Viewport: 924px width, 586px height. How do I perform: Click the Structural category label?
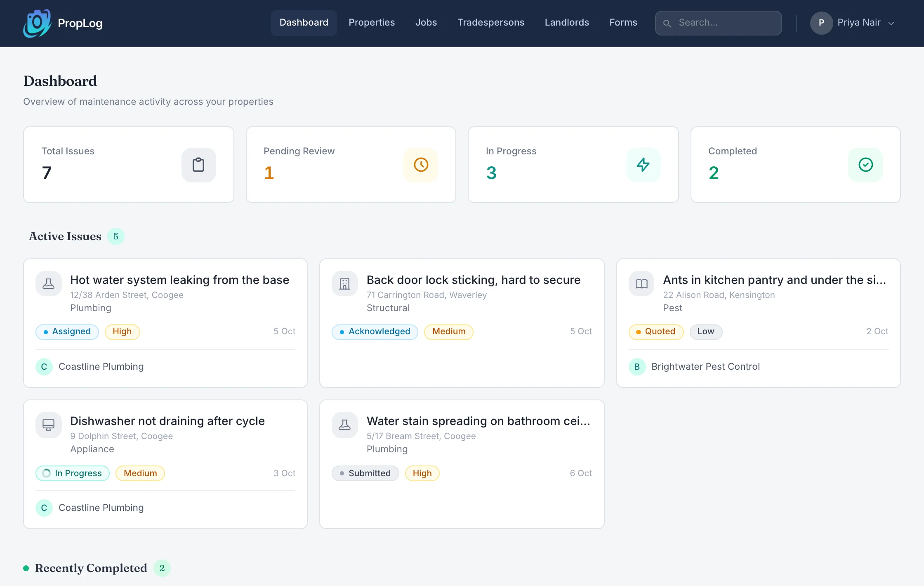388,308
